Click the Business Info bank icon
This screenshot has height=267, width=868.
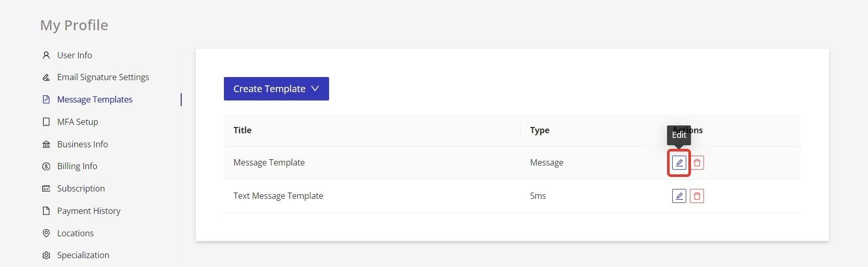tap(46, 144)
